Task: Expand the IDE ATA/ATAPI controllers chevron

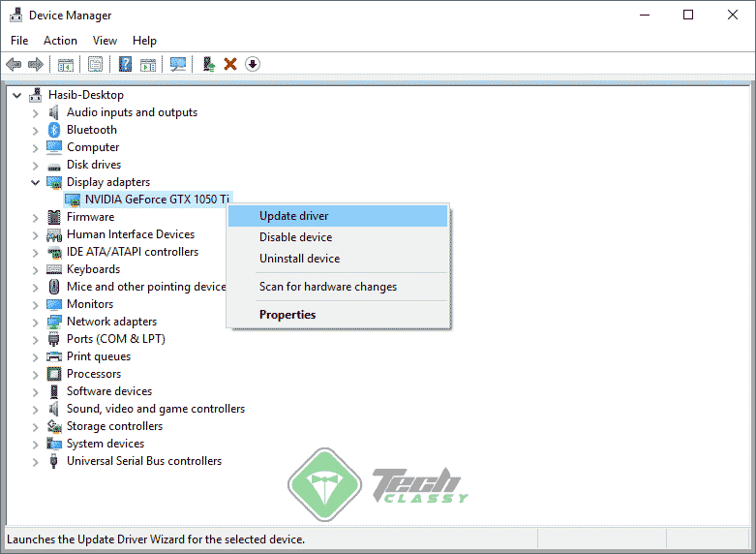Action: click(35, 253)
